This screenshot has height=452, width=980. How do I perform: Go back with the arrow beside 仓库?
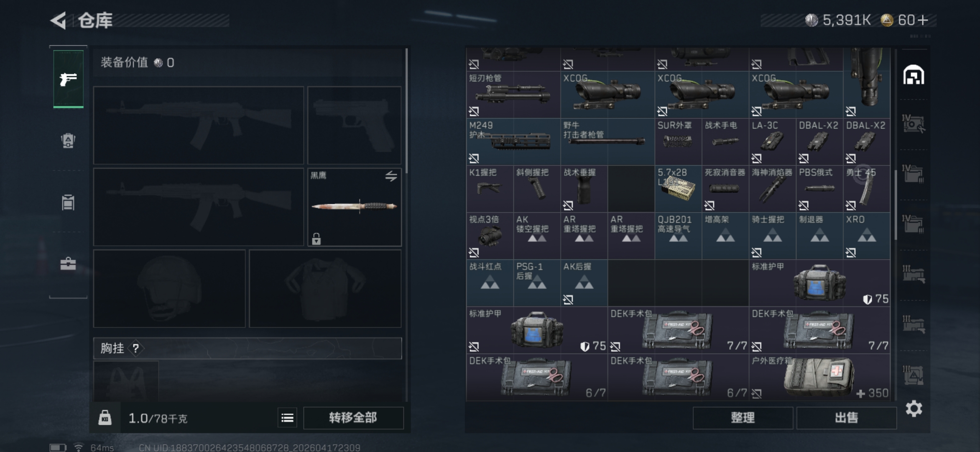coord(59,21)
